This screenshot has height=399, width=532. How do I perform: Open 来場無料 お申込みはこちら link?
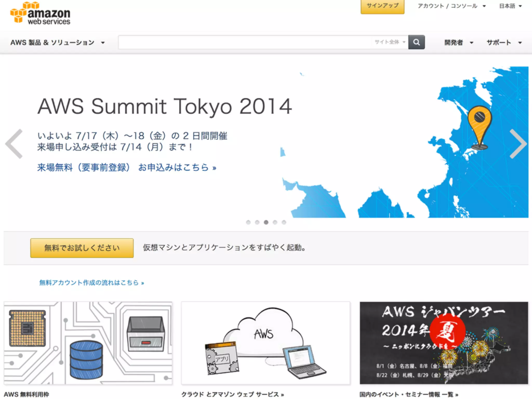coord(127,168)
